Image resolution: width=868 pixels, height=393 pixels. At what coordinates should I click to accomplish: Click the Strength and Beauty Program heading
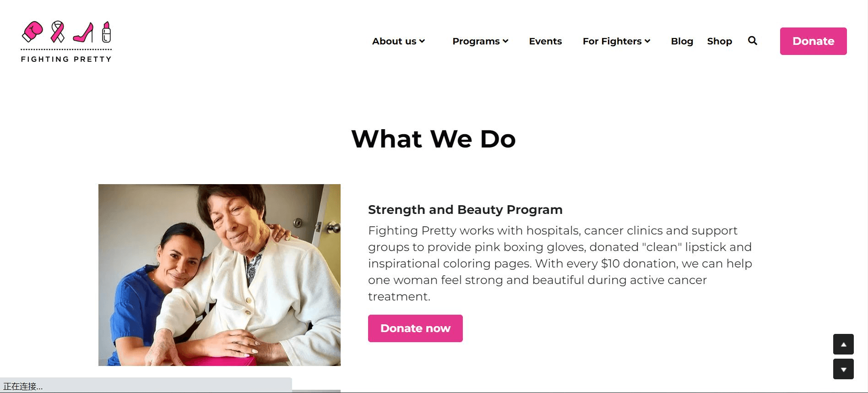465,210
